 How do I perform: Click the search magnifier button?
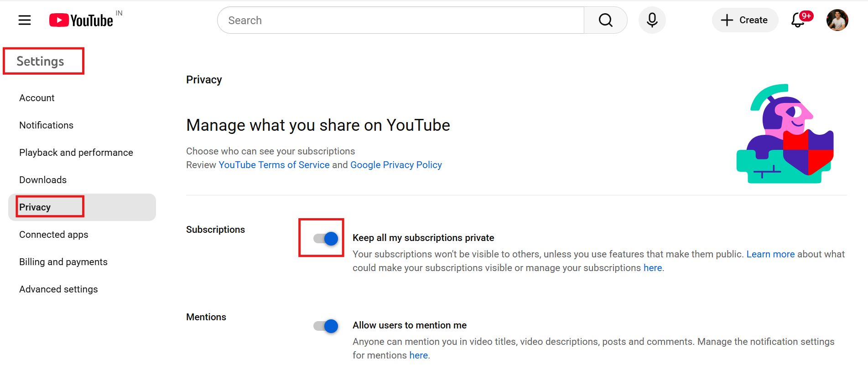[605, 20]
